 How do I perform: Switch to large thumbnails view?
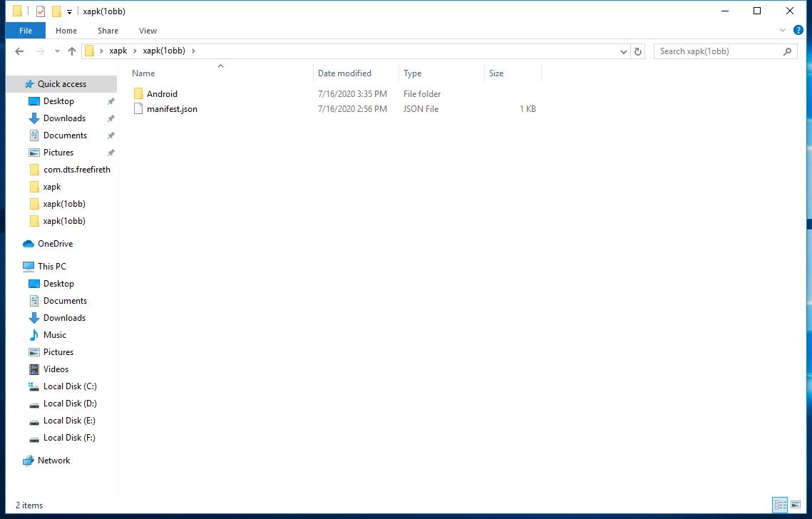click(796, 505)
